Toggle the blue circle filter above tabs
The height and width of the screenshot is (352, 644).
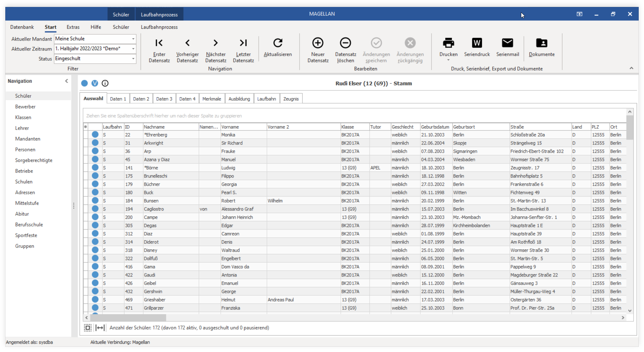pos(84,83)
